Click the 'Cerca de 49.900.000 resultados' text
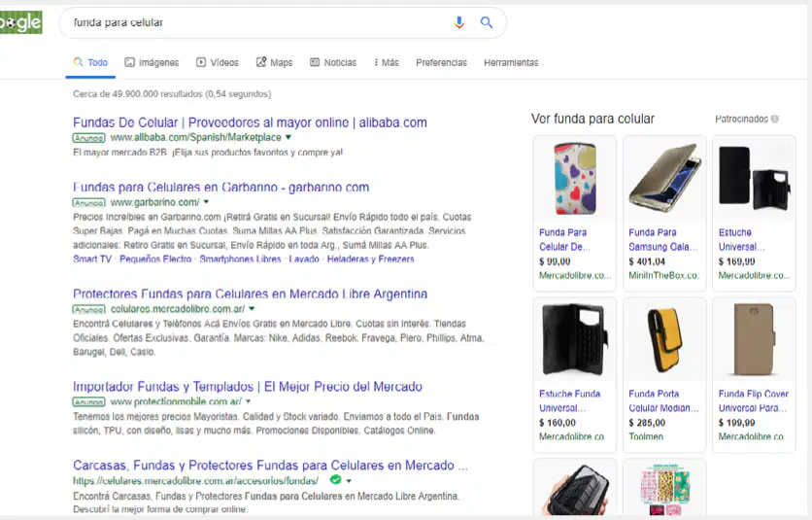Screen dimensions: 812x520 (172, 94)
